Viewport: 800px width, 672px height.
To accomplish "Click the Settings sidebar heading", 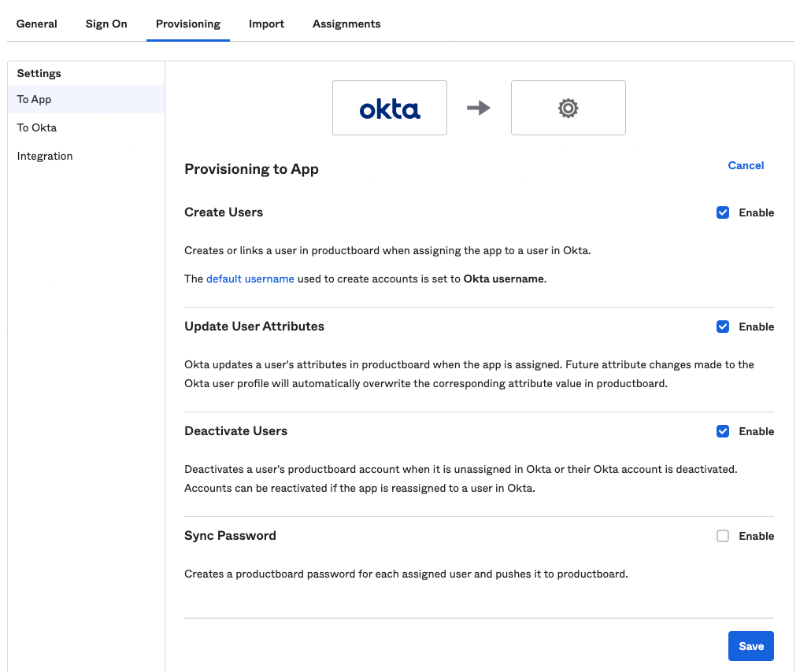I will pos(38,72).
